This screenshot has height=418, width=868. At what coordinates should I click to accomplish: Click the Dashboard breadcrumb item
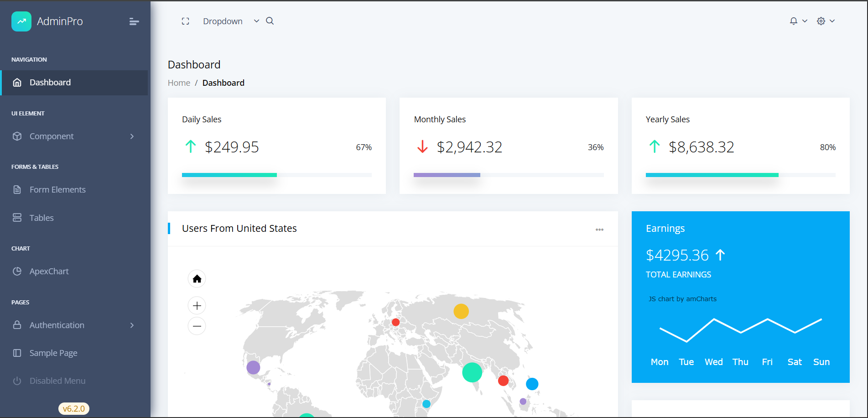point(223,83)
